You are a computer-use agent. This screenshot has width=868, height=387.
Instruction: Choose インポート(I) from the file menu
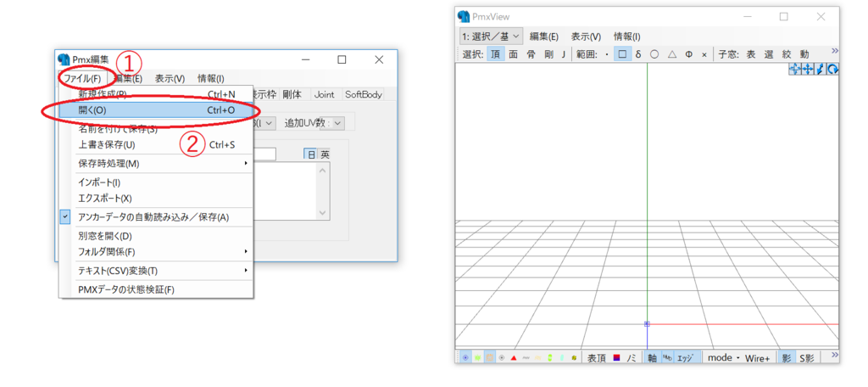157,182
